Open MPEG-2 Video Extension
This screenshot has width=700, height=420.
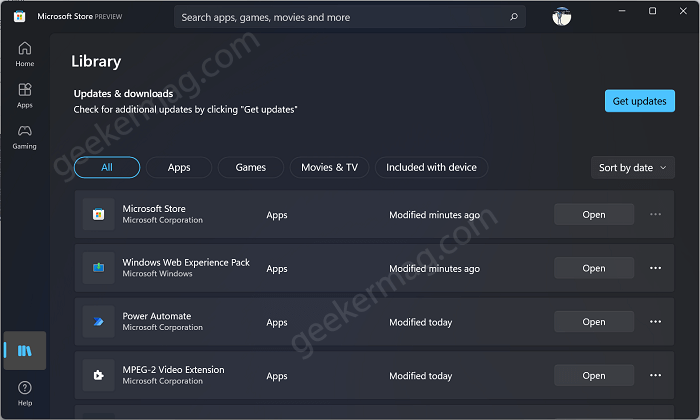(x=594, y=375)
